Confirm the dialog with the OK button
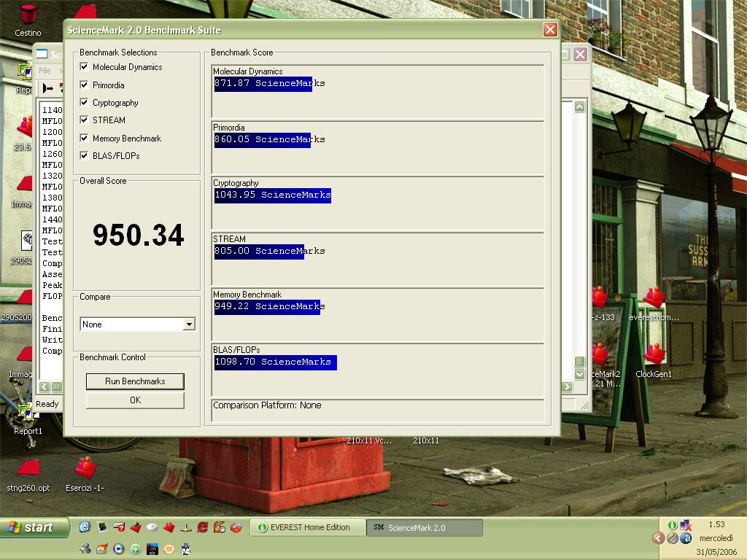Viewport: 747px width, 560px height. 135,400
